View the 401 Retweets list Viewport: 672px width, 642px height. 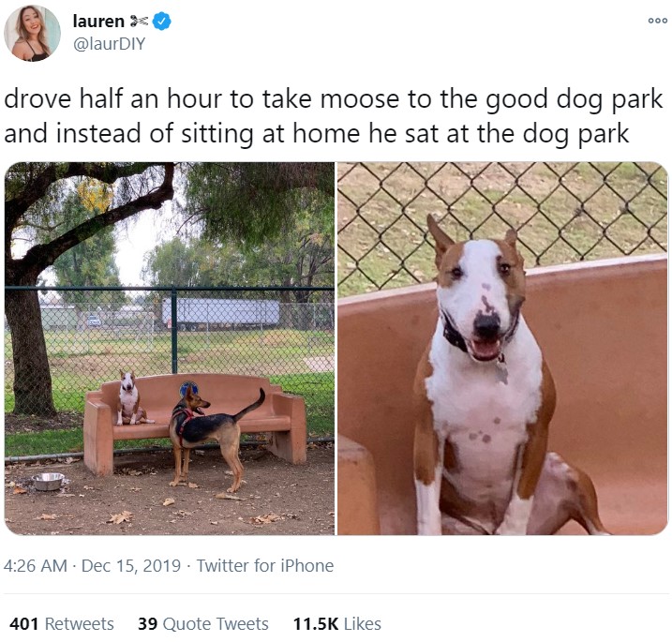[x=62, y=624]
